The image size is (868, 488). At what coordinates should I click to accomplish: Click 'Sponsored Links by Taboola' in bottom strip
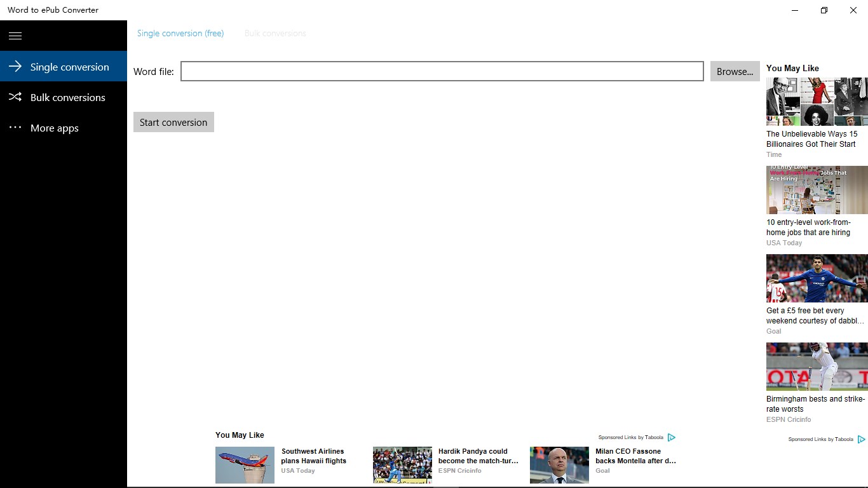631,437
